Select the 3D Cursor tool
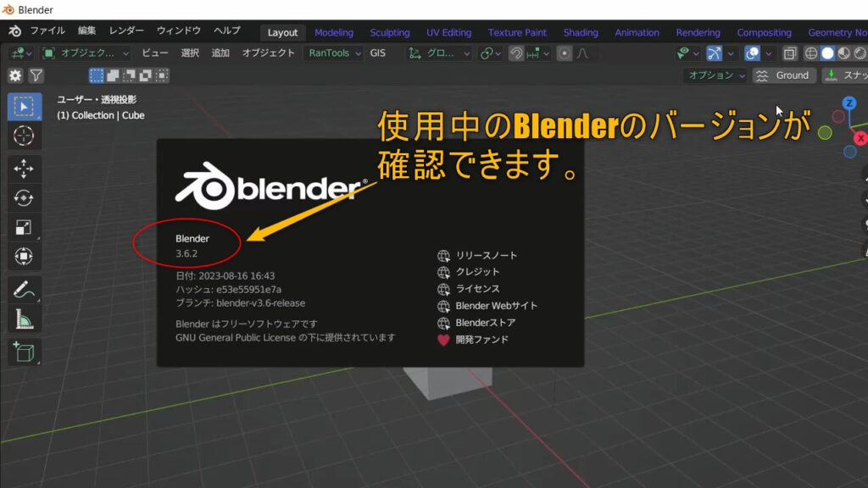The width and height of the screenshot is (868, 488). point(24,136)
